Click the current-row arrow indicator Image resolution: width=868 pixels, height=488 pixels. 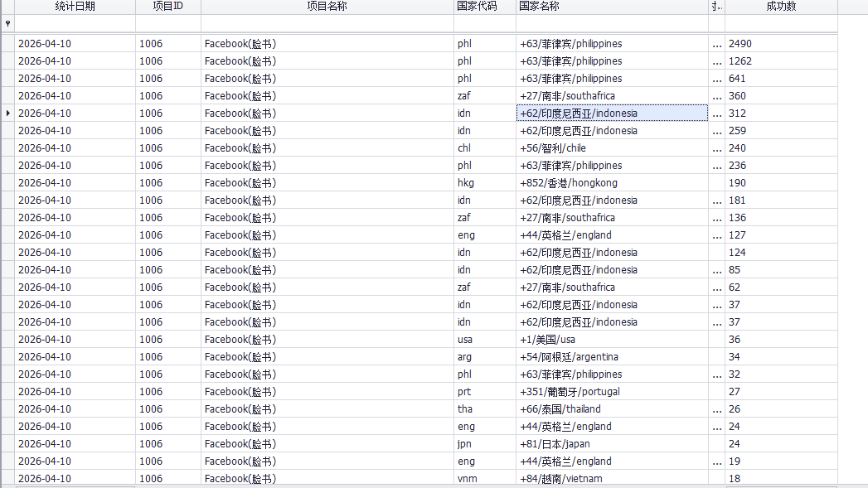[7, 113]
